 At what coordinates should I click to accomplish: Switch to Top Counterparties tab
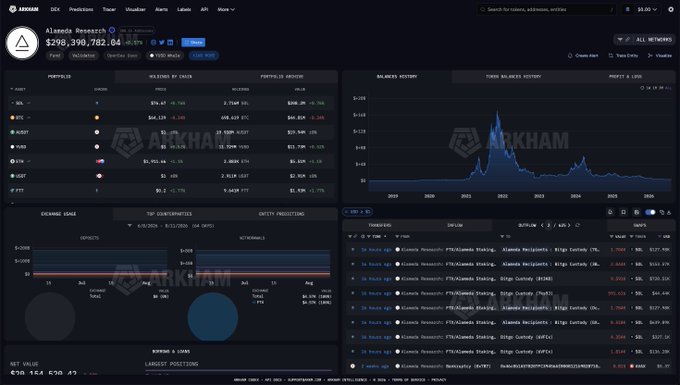(169, 214)
